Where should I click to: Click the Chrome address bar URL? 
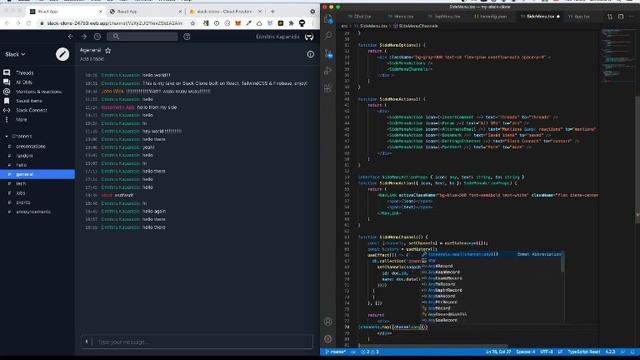(x=114, y=23)
